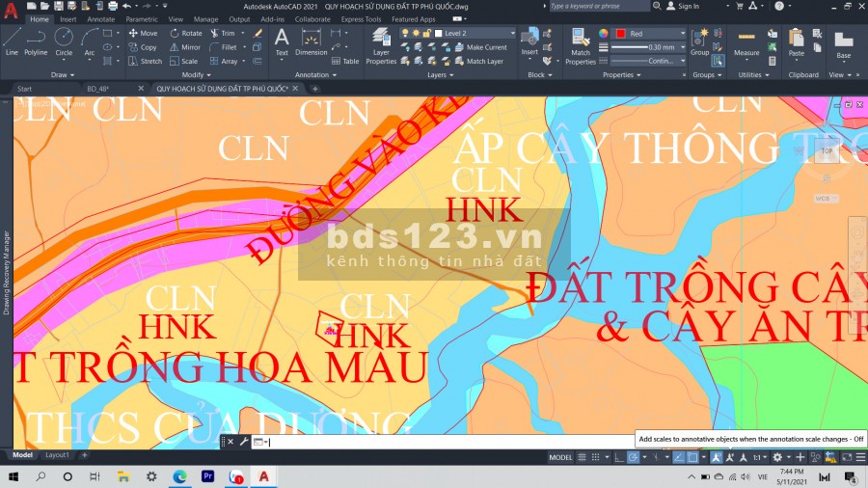
Task: Click the Save icon in quick access toolbar
Action: click(58, 6)
